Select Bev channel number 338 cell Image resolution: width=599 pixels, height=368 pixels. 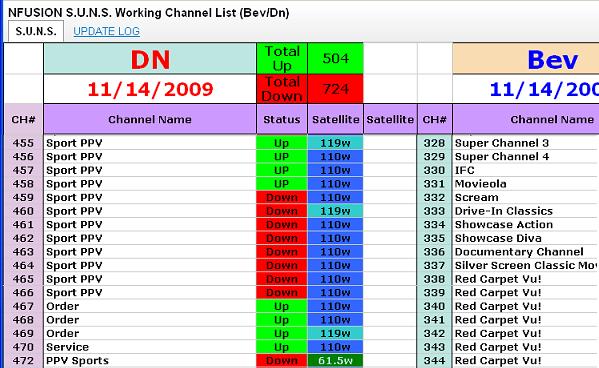[435, 279]
